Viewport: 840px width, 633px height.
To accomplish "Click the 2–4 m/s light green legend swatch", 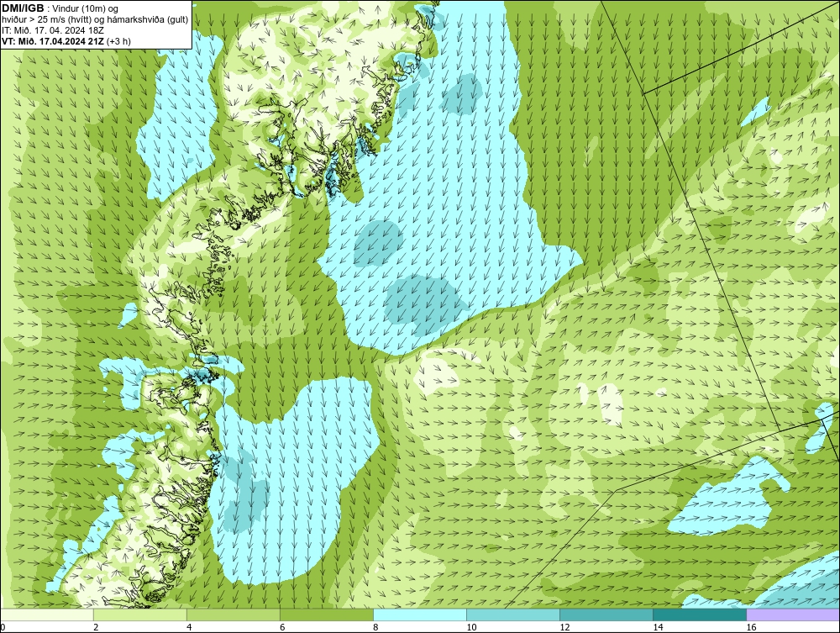I will tap(140, 615).
